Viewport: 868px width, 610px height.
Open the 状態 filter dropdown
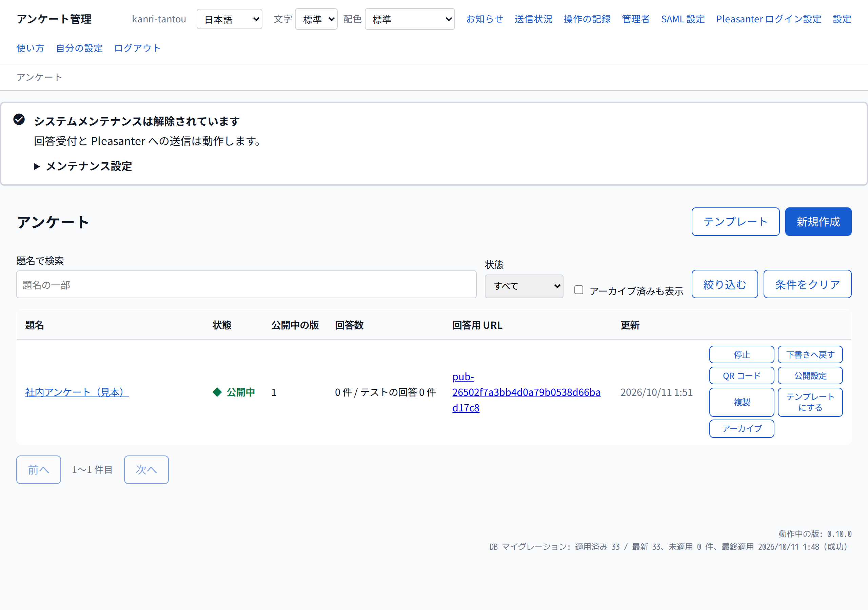[x=524, y=286]
